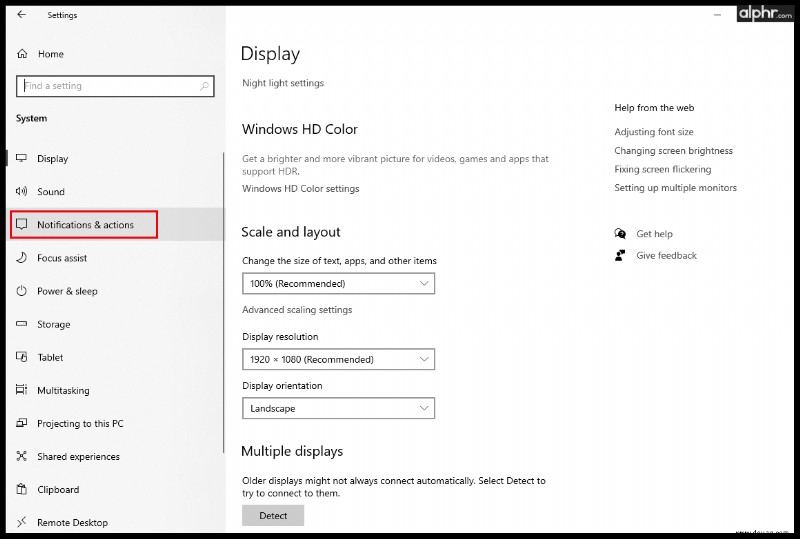The height and width of the screenshot is (539, 800).
Task: Open Fixing screen flickering help link
Action: [x=663, y=169]
